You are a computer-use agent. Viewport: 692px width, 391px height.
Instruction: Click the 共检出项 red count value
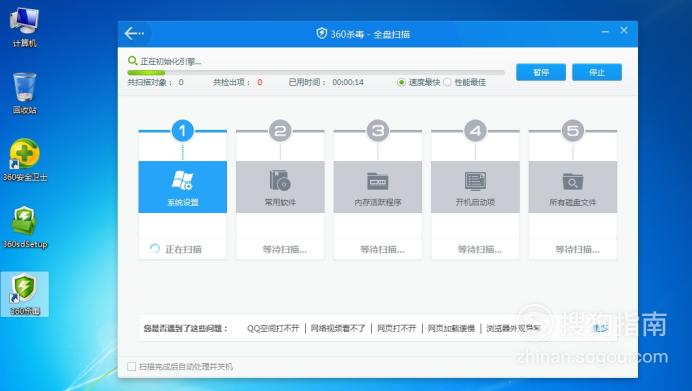click(x=260, y=83)
